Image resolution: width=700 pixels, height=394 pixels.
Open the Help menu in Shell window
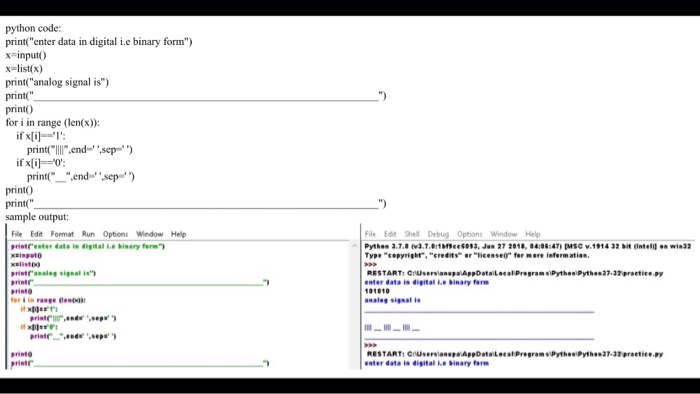tap(533, 234)
